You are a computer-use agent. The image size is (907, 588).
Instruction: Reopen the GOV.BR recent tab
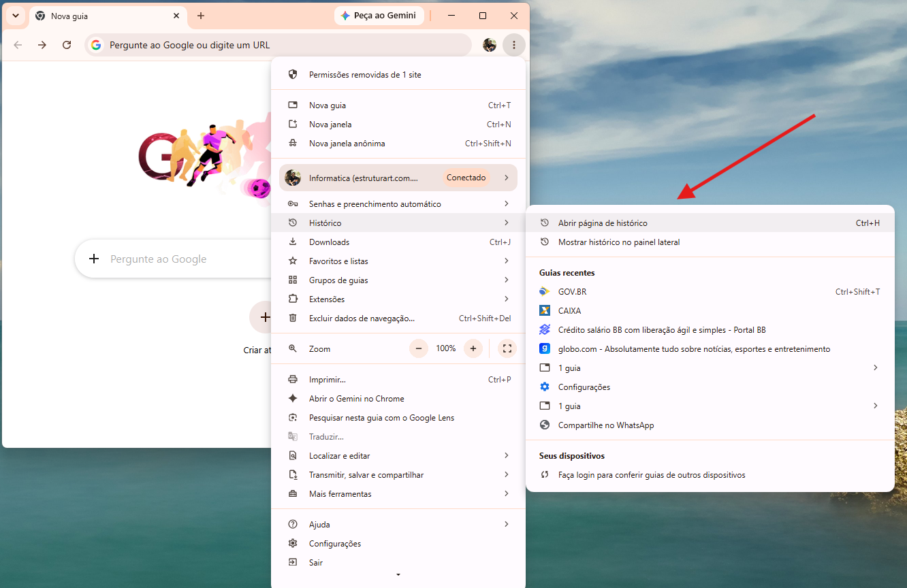click(710, 292)
